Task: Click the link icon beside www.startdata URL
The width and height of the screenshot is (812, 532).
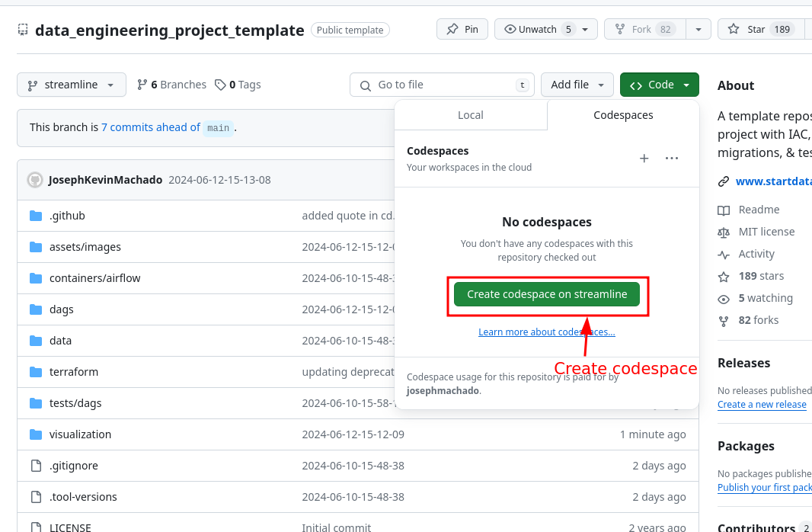Action: click(x=723, y=181)
